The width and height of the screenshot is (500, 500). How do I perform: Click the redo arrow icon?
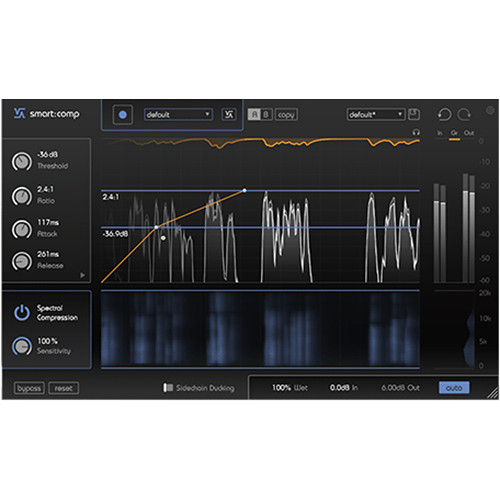coord(464,114)
